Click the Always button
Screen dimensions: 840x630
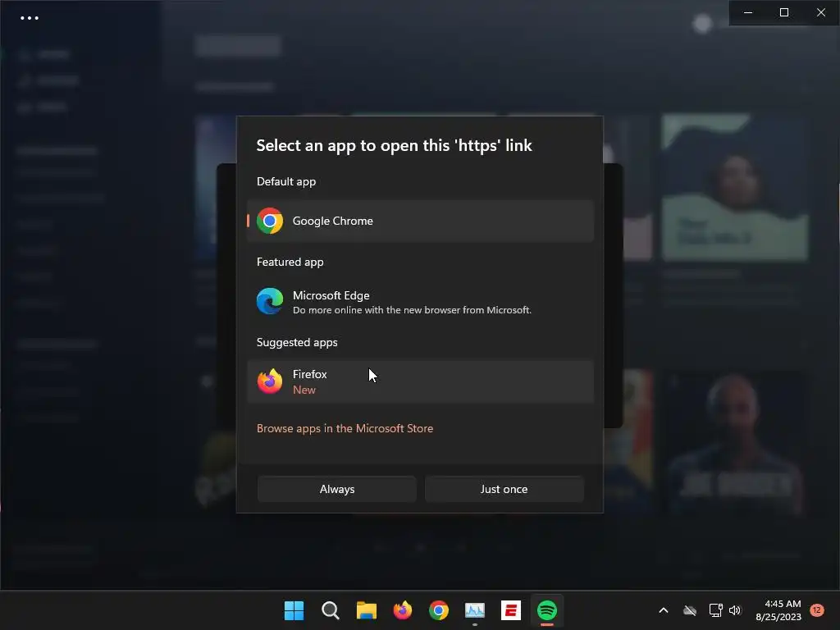337,489
